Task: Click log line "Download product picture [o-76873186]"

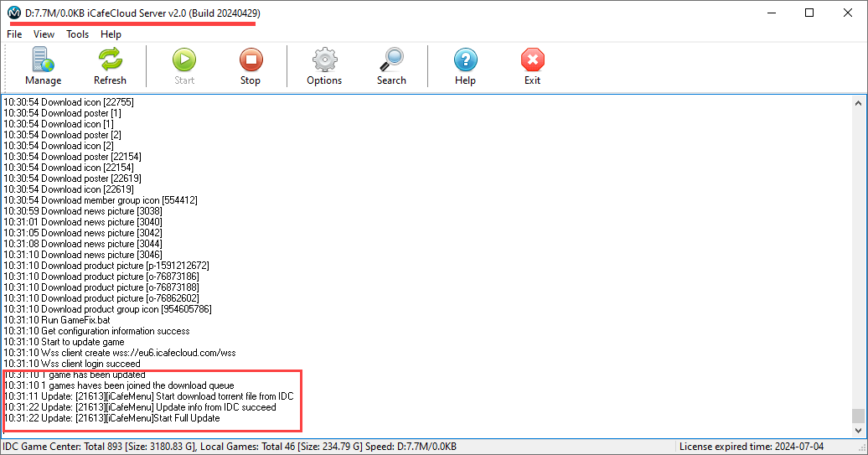Action: pos(101,277)
